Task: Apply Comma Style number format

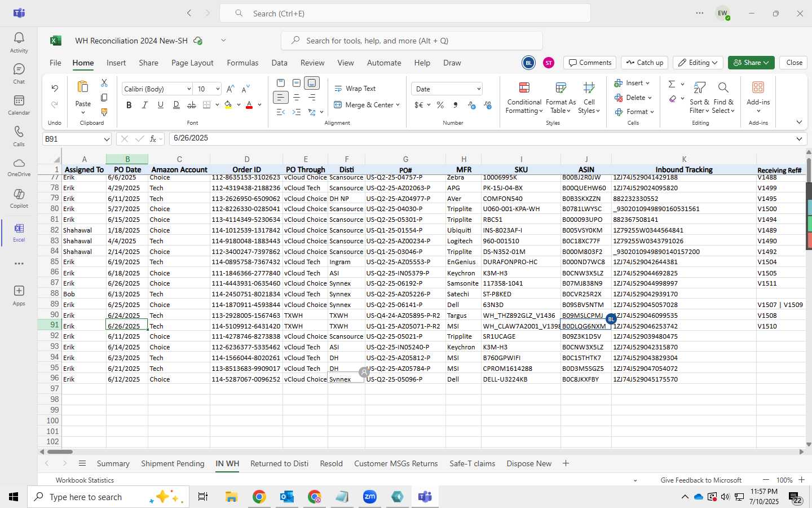Action: tap(455, 105)
